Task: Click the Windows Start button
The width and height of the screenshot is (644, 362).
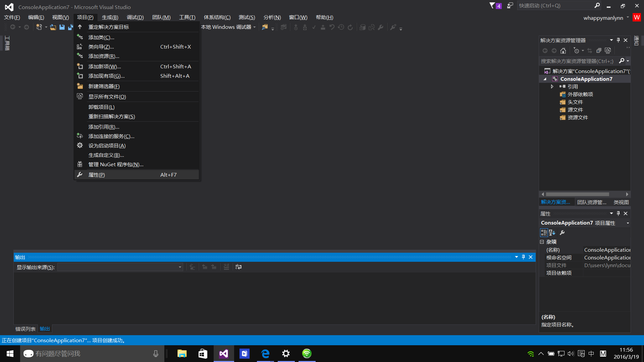Action: pyautogui.click(x=10, y=354)
